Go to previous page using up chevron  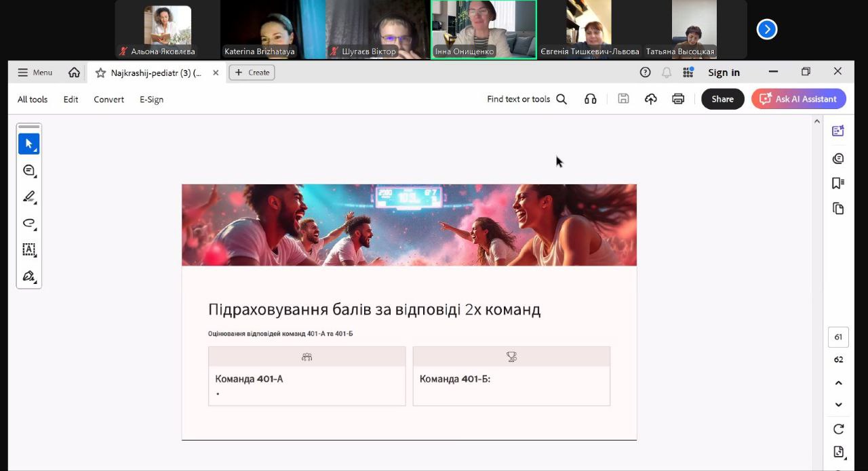pyautogui.click(x=838, y=383)
